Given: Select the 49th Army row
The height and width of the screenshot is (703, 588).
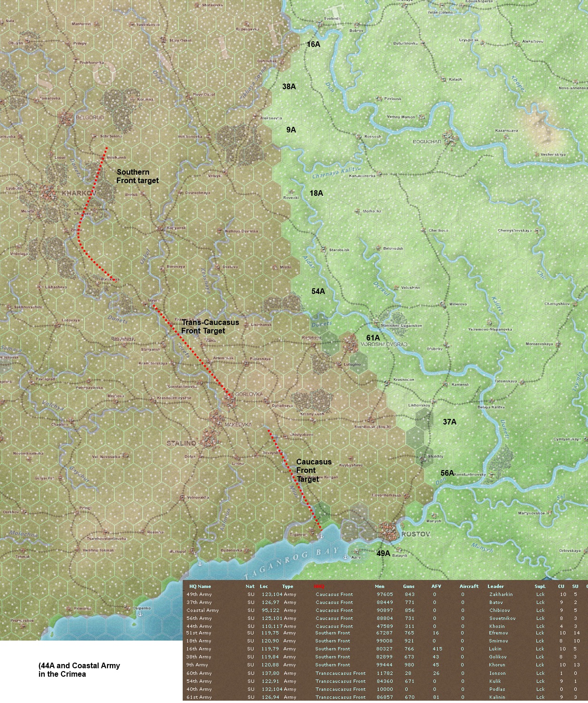Looking at the screenshot, I should tap(385, 594).
